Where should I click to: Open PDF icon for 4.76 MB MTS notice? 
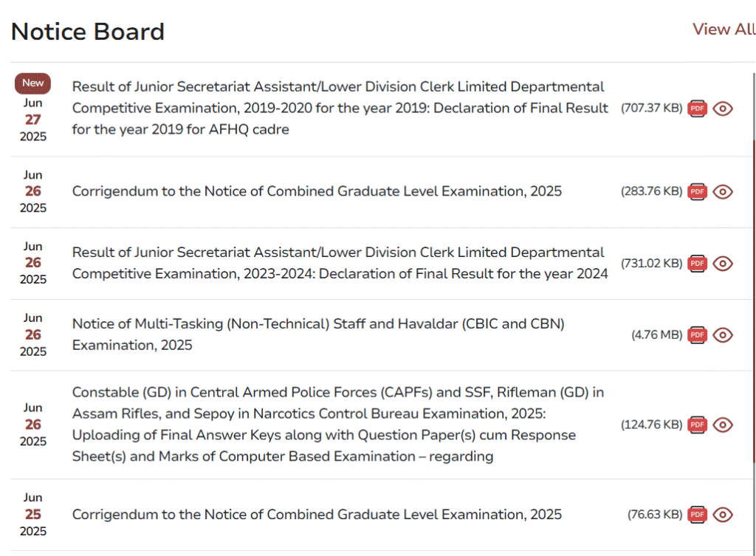(x=697, y=334)
